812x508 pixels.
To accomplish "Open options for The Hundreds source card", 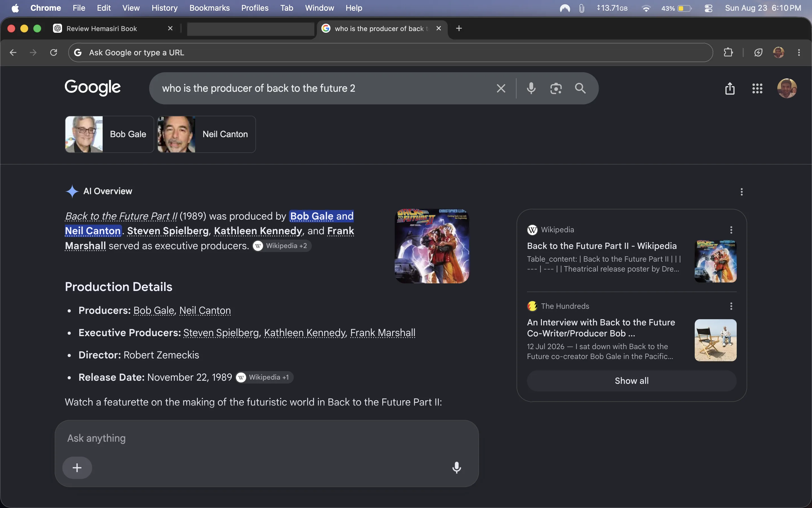I will 731,306.
